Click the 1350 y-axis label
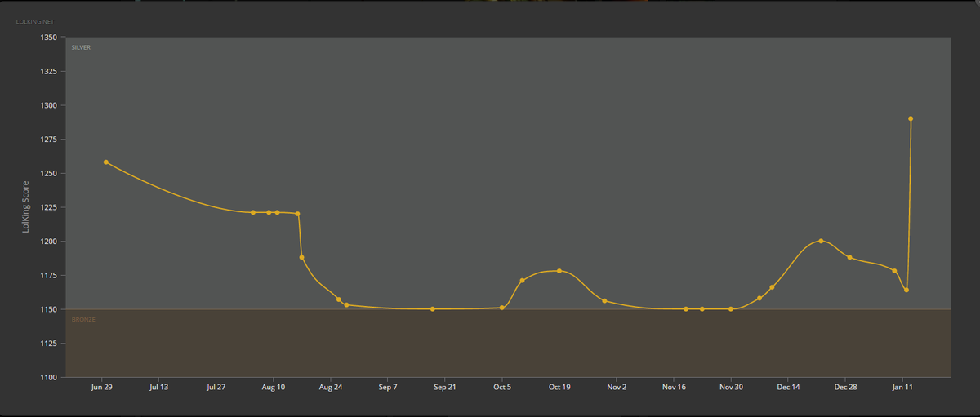Image resolution: width=980 pixels, height=417 pixels. coord(48,38)
